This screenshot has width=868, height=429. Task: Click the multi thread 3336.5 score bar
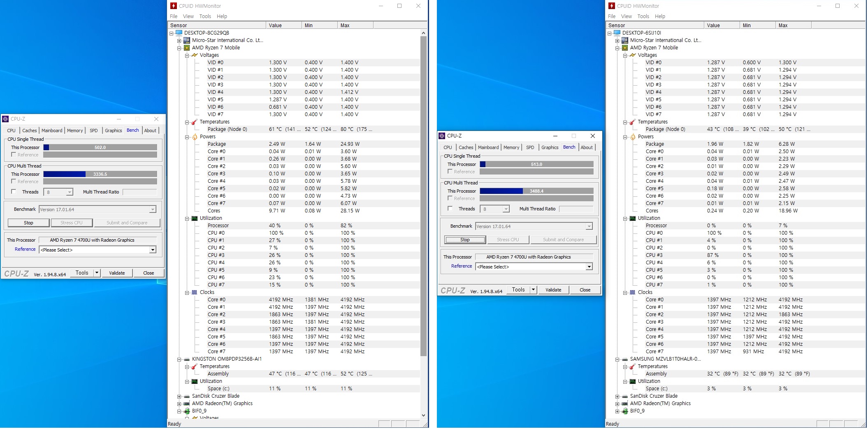(100, 174)
